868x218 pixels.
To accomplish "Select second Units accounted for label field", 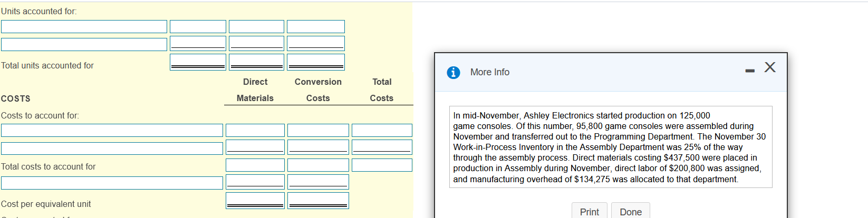I will coord(84,44).
